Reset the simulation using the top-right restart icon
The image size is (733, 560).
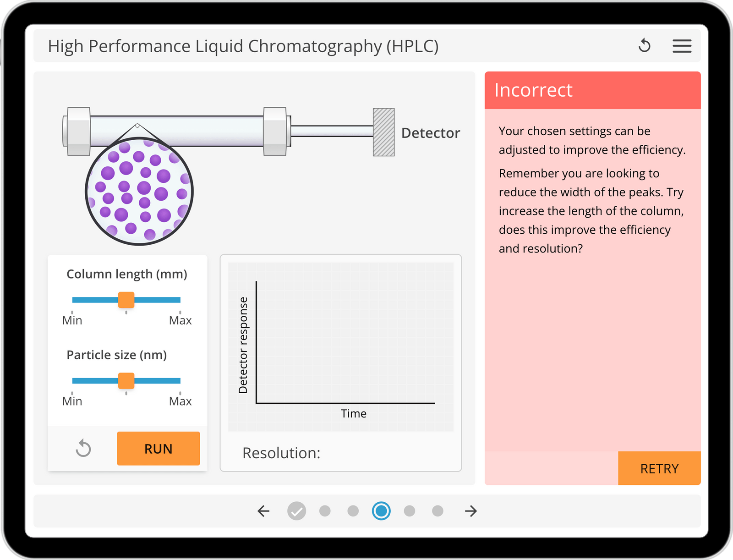tap(645, 46)
